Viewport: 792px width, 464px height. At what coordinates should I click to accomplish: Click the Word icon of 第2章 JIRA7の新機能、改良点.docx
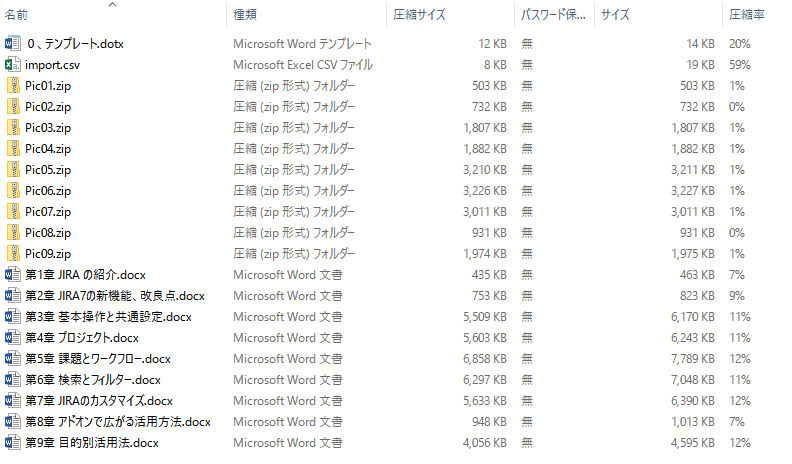click(13, 296)
